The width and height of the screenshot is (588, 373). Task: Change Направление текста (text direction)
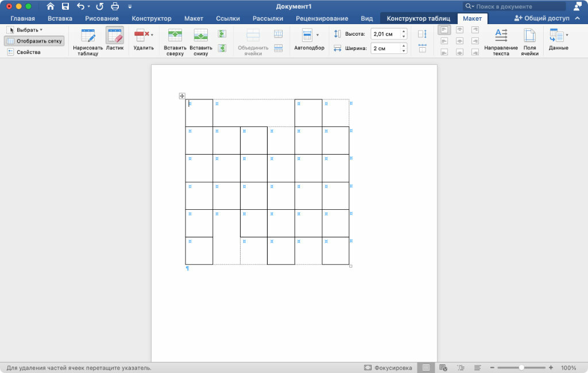501,41
